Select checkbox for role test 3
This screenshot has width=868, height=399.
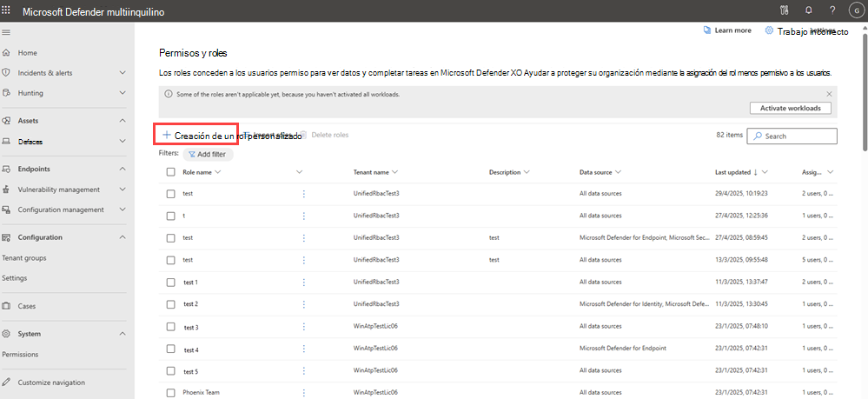170,326
